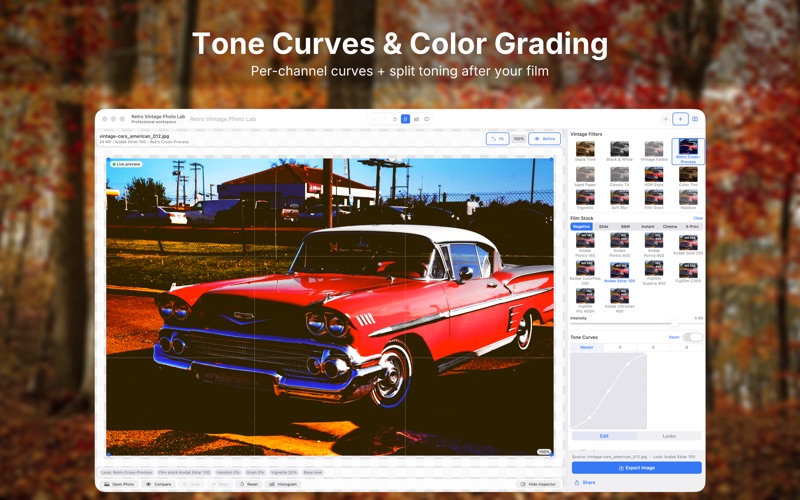The height and width of the screenshot is (500, 800).
Task: Apply the Black & White filter
Action: [x=619, y=151]
